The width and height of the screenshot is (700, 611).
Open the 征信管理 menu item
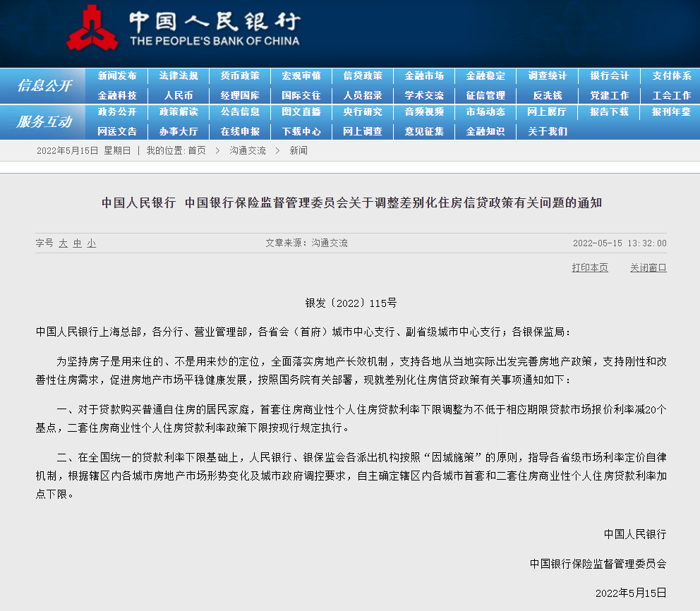[485, 95]
